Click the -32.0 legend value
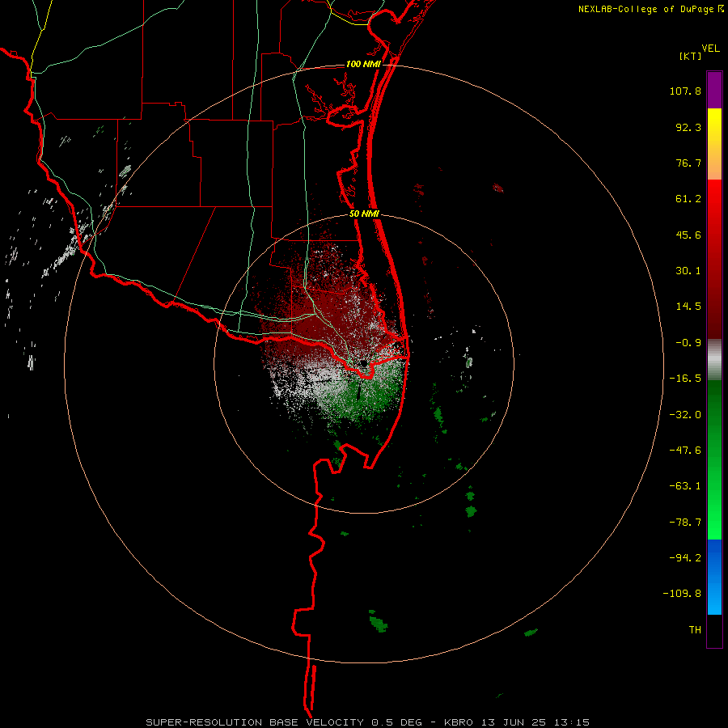Image resolution: width=728 pixels, height=728 pixels. coord(685,415)
